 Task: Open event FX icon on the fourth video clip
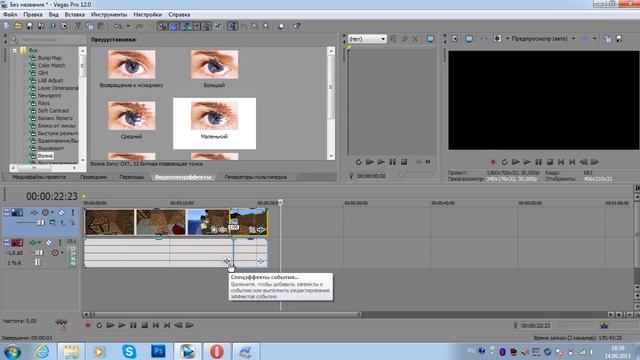point(261,230)
